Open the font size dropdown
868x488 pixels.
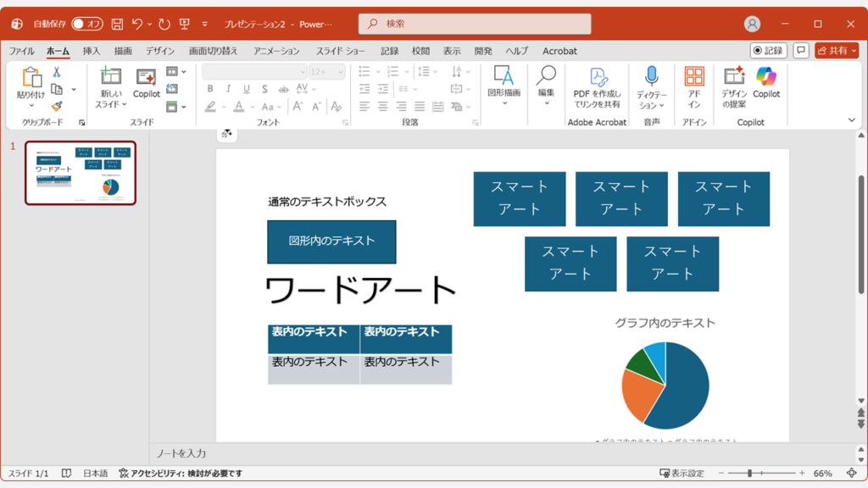coord(340,72)
